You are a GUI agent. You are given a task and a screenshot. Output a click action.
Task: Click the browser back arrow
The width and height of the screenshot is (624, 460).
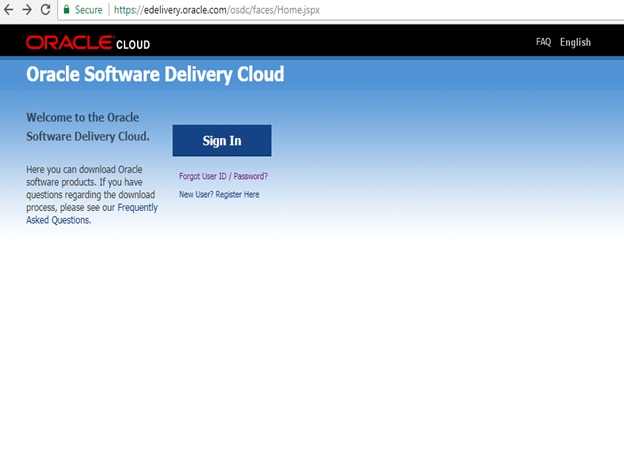[x=8, y=10]
